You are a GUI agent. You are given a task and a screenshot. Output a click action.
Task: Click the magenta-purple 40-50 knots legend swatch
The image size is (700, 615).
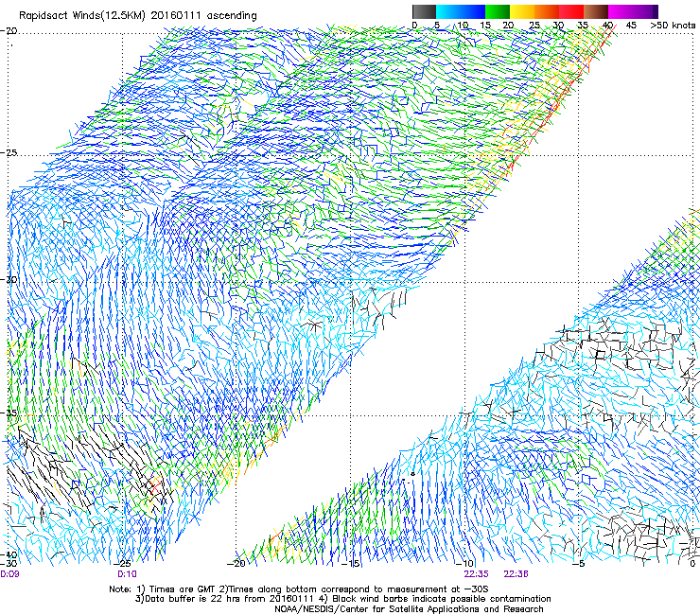click(633, 11)
